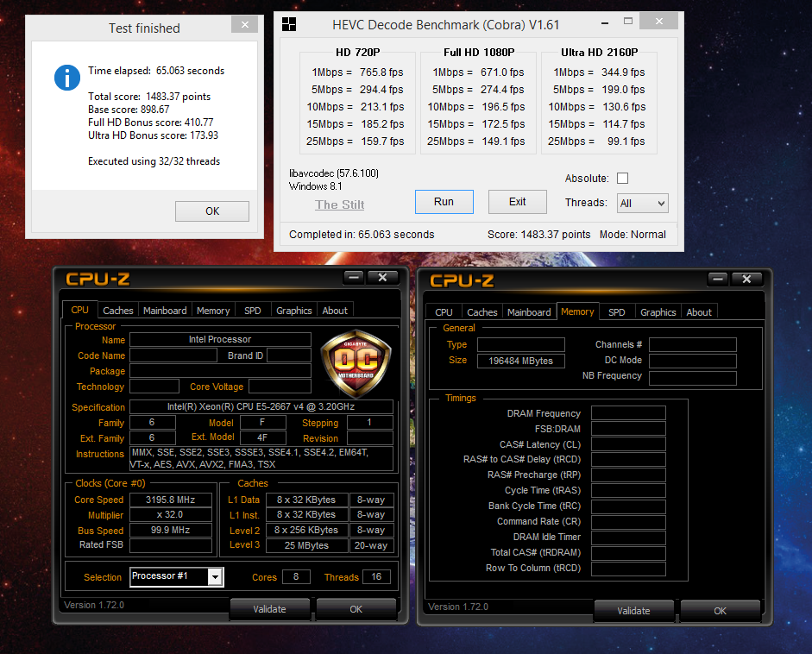Open About tab in left CPU-Z
Image resolution: width=812 pixels, height=654 pixels.
[x=335, y=310]
